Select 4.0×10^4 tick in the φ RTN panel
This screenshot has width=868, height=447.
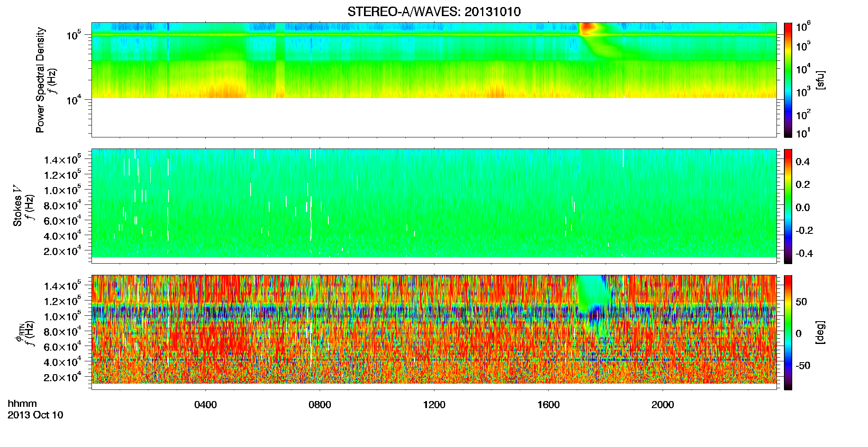pyautogui.click(x=63, y=362)
